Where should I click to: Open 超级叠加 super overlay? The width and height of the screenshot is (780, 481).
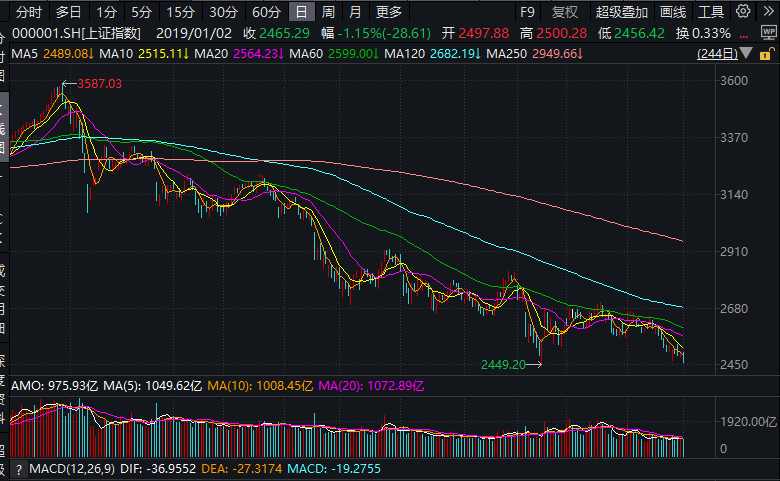(x=621, y=12)
